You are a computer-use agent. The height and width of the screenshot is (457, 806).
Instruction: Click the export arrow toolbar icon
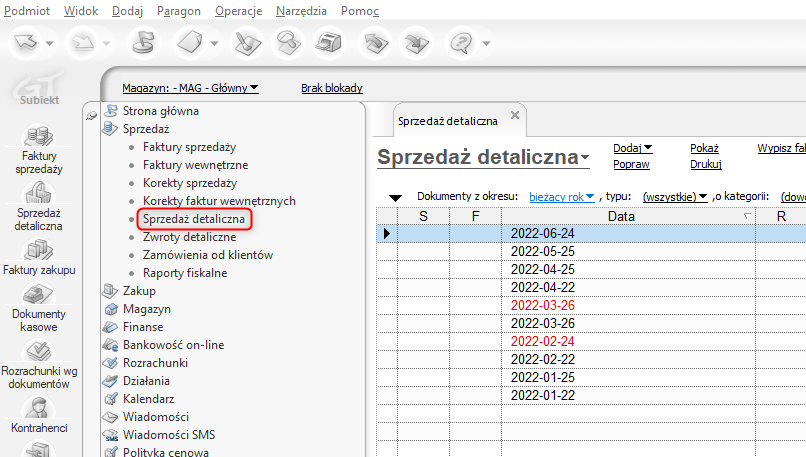point(417,43)
